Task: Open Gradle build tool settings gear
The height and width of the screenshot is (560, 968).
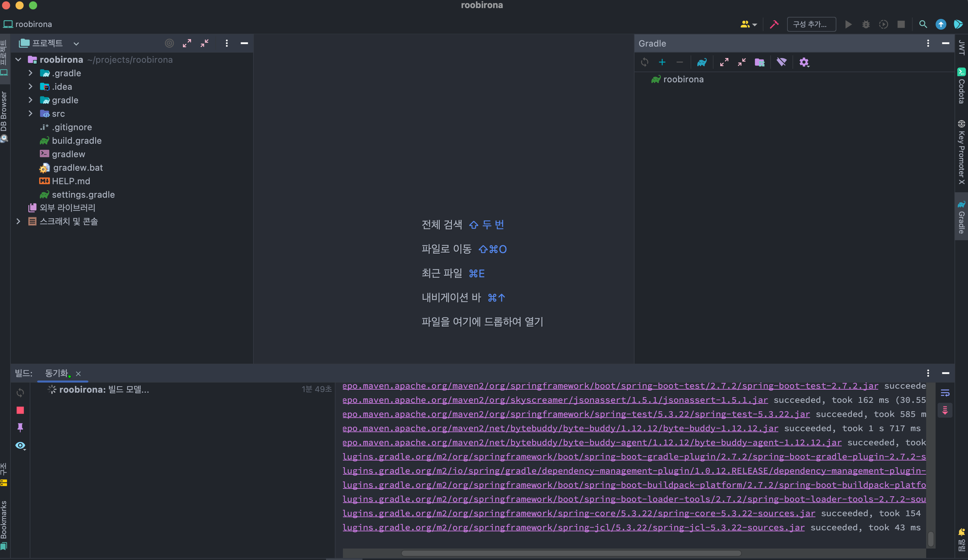Action: [804, 62]
